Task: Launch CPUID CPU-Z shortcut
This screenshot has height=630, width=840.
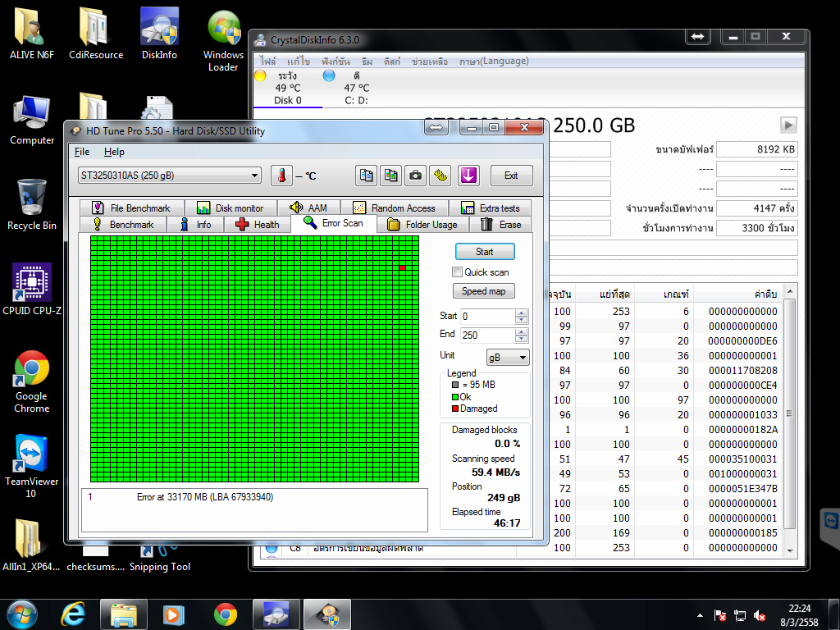Action: click(x=32, y=290)
